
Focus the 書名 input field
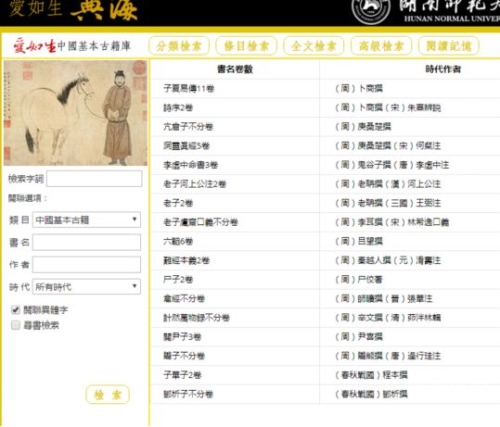click(x=86, y=242)
